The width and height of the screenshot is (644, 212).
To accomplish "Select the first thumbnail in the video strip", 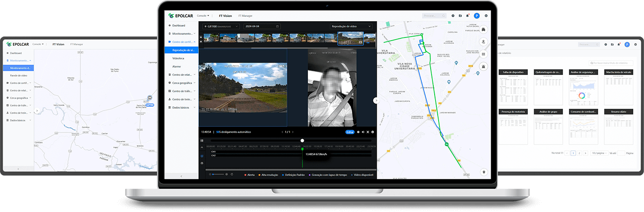I will pyautogui.click(x=212, y=38).
